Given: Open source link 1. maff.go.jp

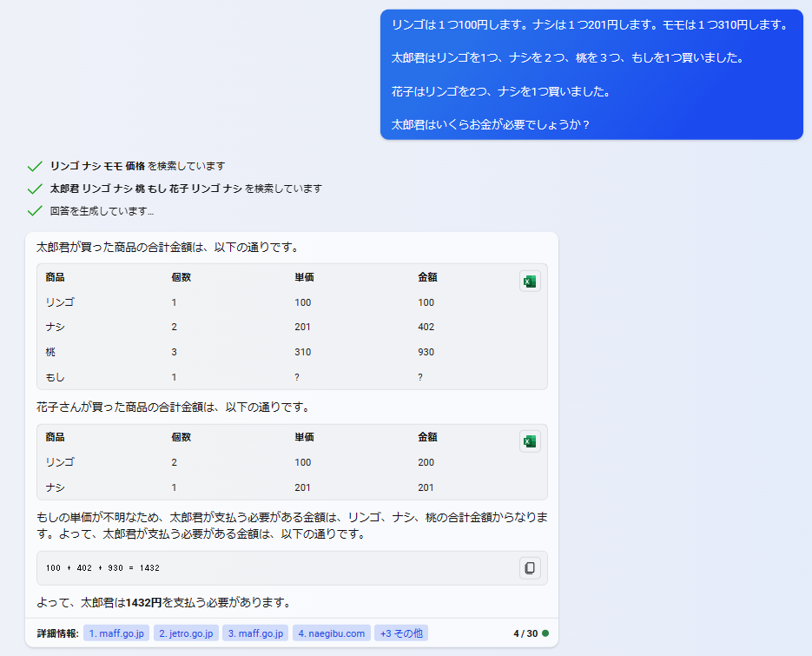Looking at the screenshot, I should 116,633.
